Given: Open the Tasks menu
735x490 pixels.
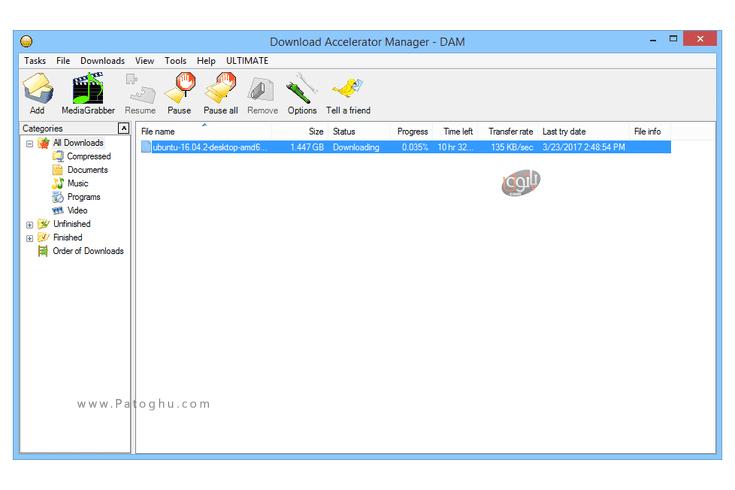Looking at the screenshot, I should pos(35,61).
